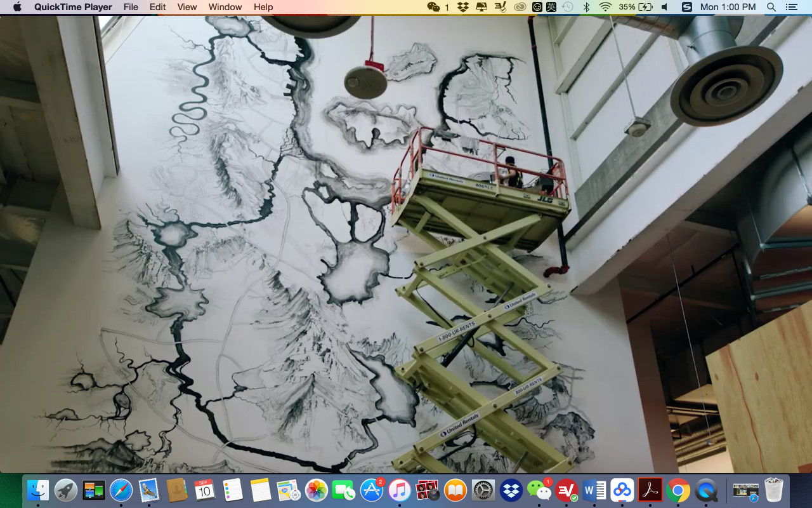
Task: Open the volume control in menu bar
Action: [x=664, y=7]
